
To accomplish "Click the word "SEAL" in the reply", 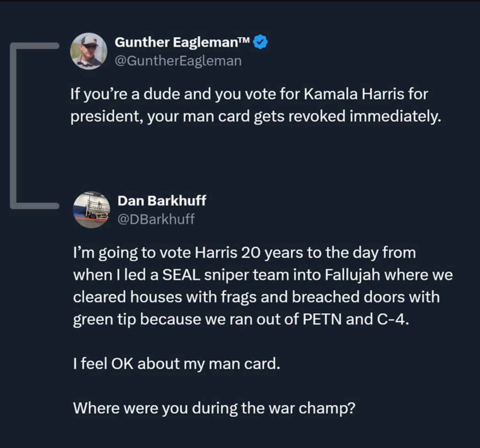I will click(181, 275).
